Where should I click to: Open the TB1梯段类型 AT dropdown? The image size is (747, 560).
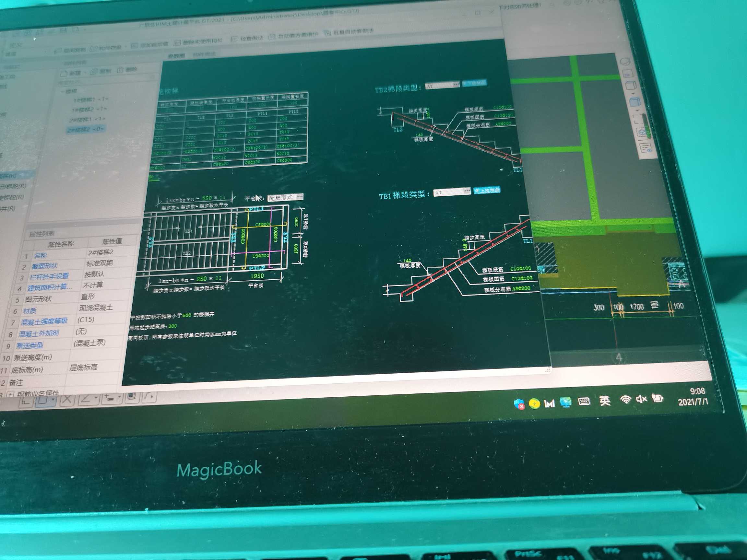tap(452, 192)
